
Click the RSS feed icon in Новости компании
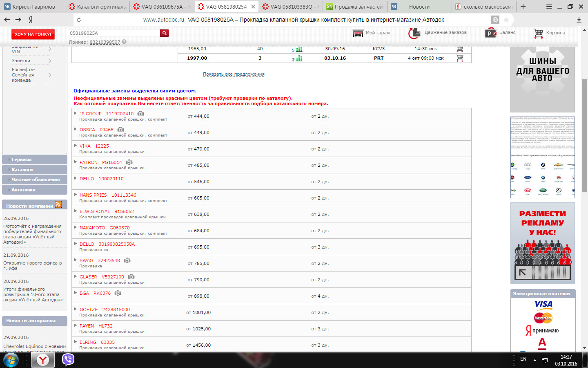58,204
